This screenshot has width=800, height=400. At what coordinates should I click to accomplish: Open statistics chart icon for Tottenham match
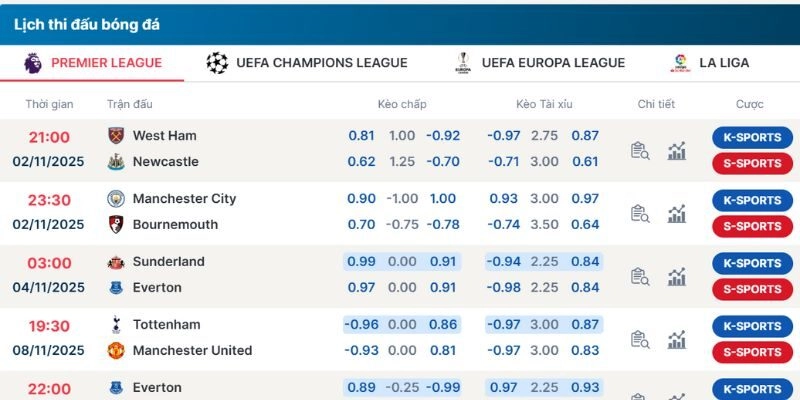click(677, 339)
